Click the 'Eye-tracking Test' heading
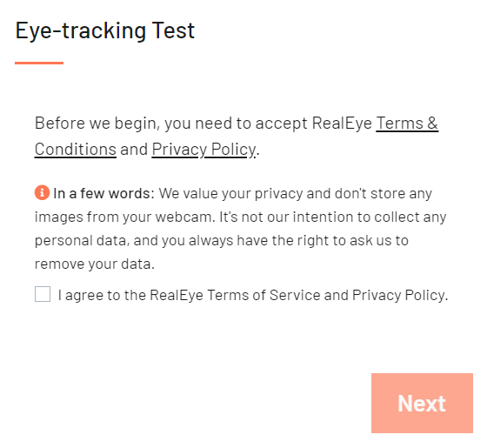Image resolution: width=487 pixels, height=448 pixels. click(x=105, y=31)
